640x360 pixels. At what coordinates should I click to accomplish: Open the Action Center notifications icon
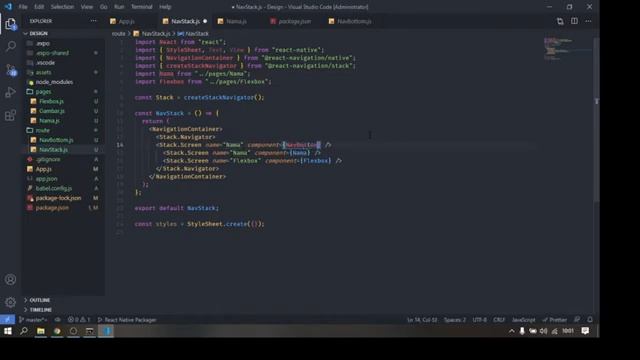[585, 331]
